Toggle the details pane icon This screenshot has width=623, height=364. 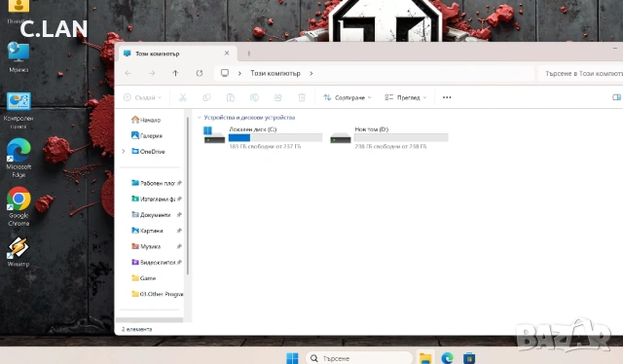616,97
